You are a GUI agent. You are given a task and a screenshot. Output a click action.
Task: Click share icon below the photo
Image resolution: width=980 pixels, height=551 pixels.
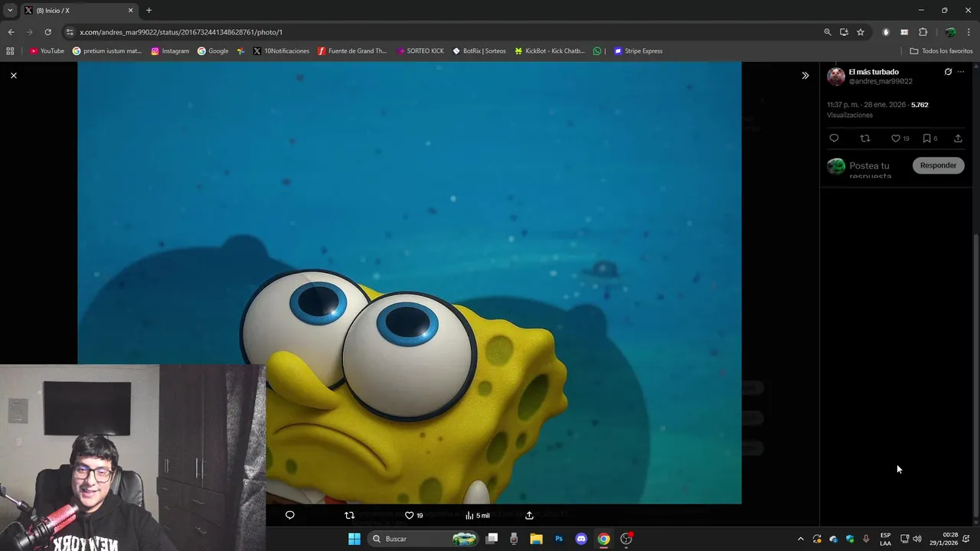529,515
